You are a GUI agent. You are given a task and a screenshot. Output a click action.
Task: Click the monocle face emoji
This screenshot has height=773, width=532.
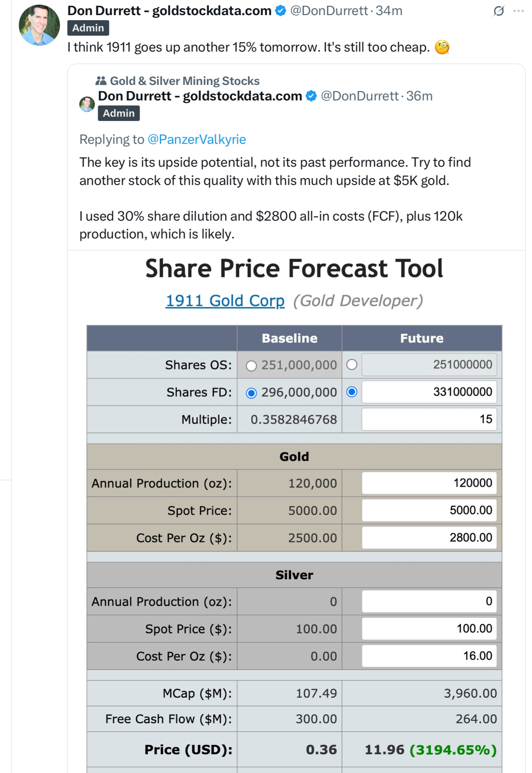coord(442,47)
